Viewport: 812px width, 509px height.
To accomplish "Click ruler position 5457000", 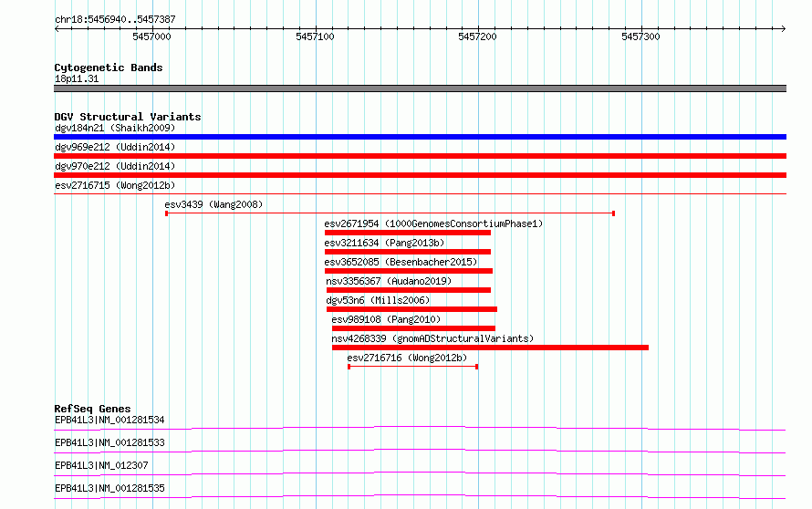I will [x=151, y=36].
